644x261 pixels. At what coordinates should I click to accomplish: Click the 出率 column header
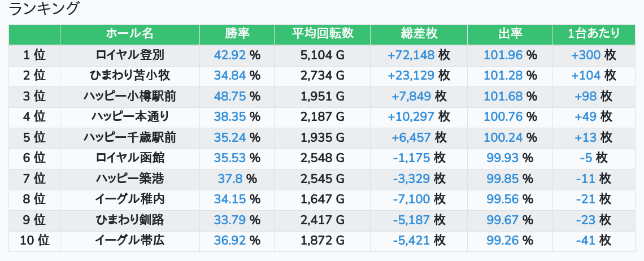(510, 34)
